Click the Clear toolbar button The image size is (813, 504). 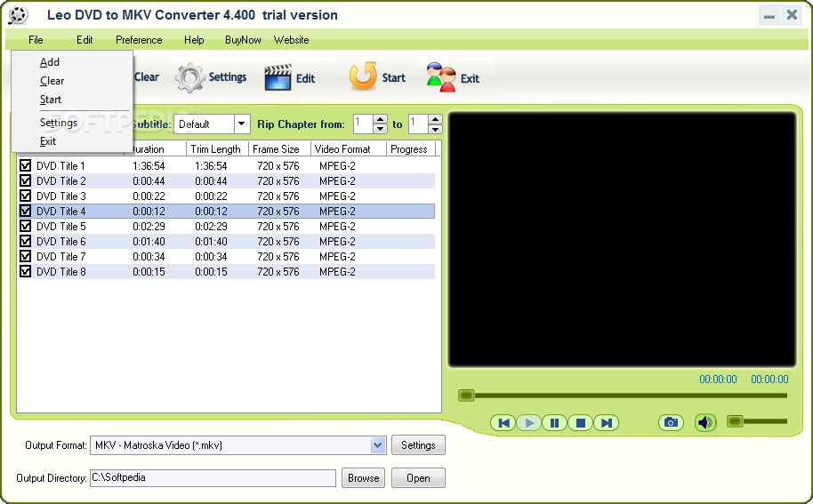point(146,77)
